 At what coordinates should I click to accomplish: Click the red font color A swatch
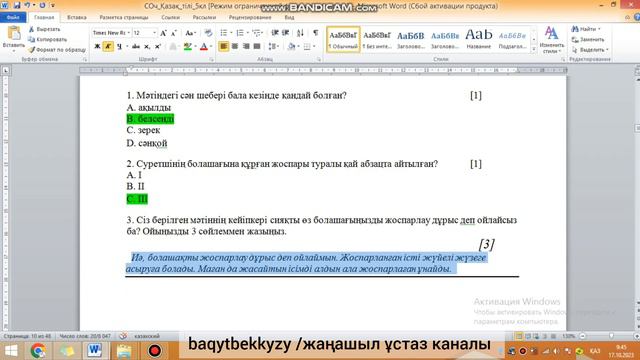204,47
